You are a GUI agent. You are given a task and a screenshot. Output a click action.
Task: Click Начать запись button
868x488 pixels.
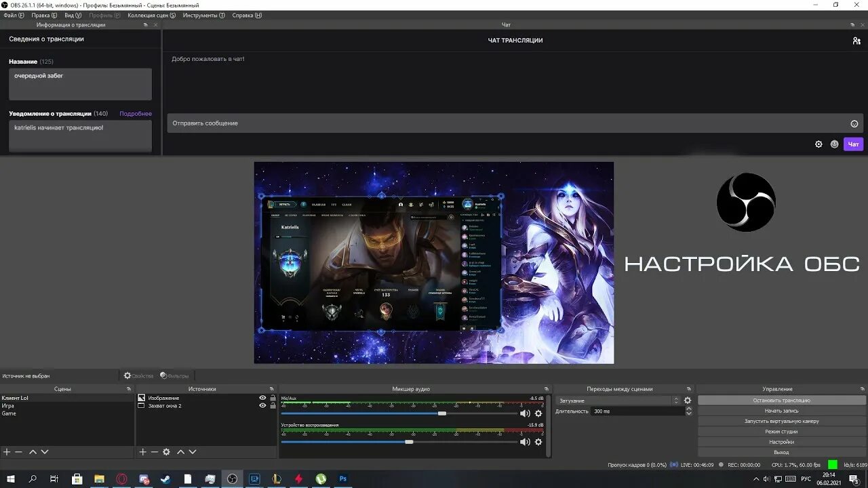pyautogui.click(x=781, y=411)
